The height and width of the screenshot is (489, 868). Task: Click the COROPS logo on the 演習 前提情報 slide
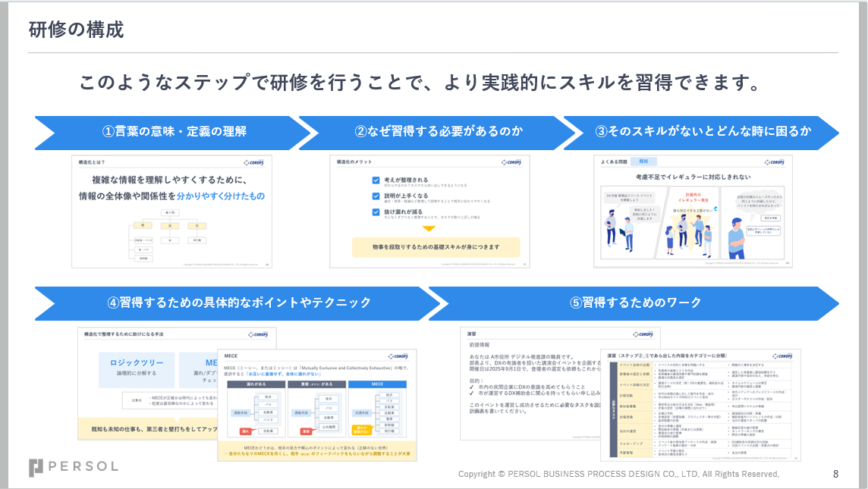pos(646,334)
